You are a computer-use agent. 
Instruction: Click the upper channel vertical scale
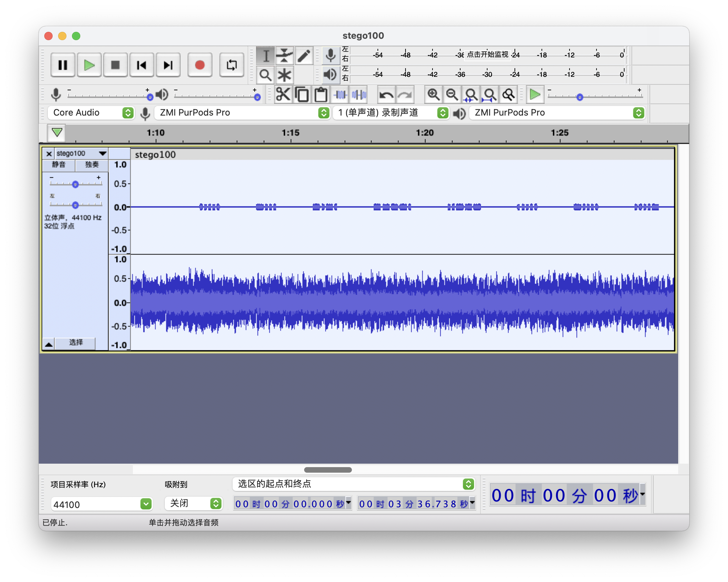pyautogui.click(x=120, y=207)
